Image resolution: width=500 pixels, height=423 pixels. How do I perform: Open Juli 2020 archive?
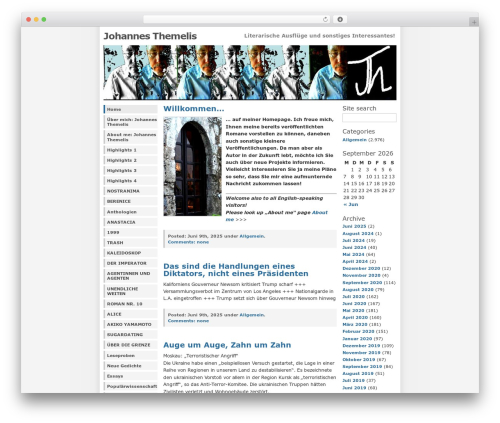354,297
